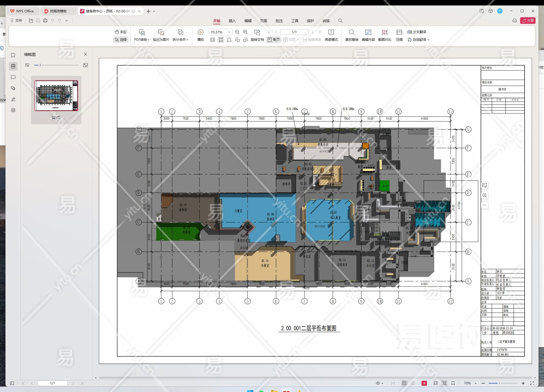The image size is (544, 392).
Task: Open the 插入 (Insert) ribbon tab
Action: pos(232,21)
